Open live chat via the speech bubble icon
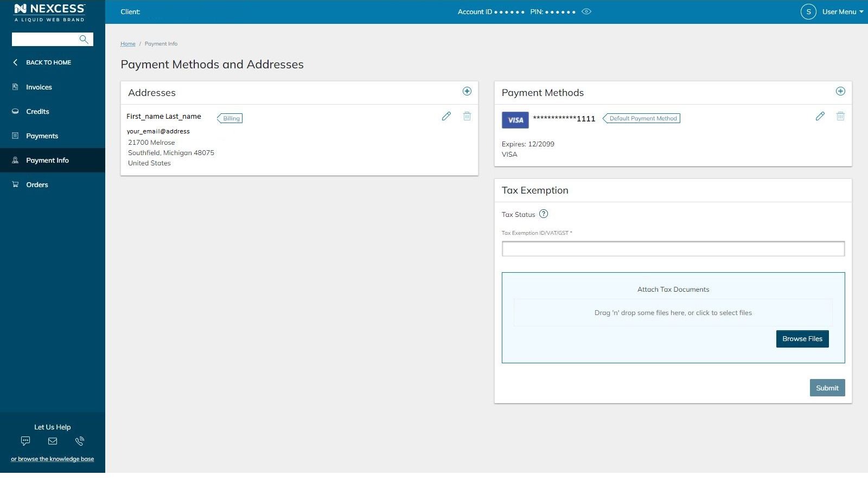 [25, 441]
